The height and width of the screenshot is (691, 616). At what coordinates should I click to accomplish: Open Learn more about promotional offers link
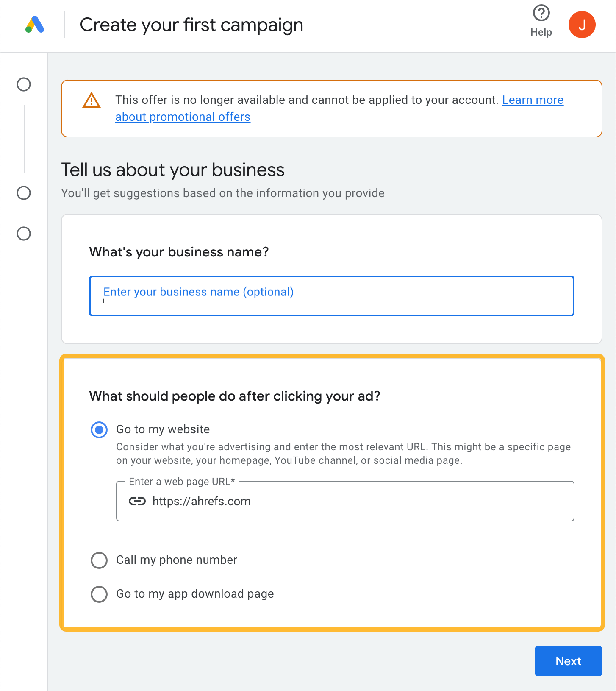[533, 100]
